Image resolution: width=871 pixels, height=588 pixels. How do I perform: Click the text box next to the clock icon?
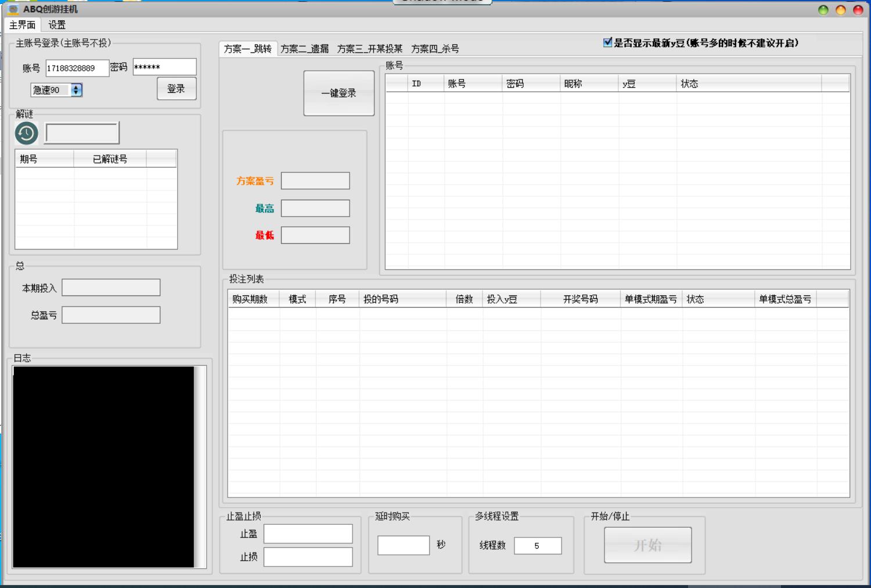point(82,134)
